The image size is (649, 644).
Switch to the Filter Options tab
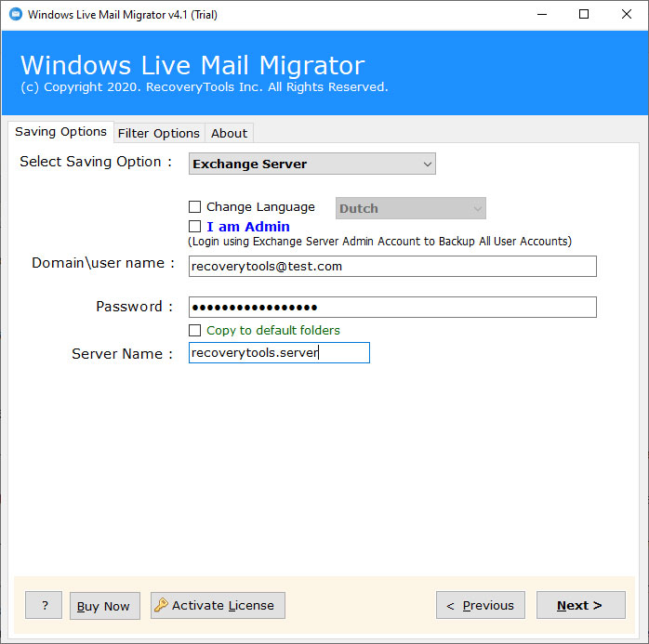tap(158, 133)
